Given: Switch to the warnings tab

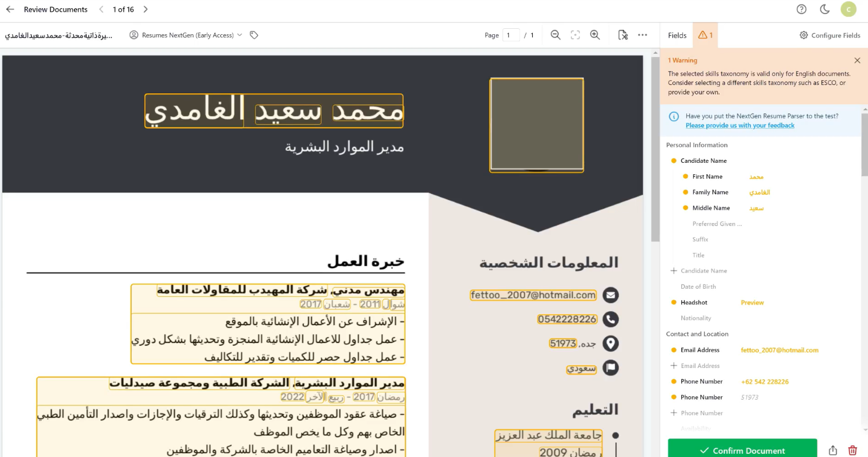Looking at the screenshot, I should pos(705,35).
